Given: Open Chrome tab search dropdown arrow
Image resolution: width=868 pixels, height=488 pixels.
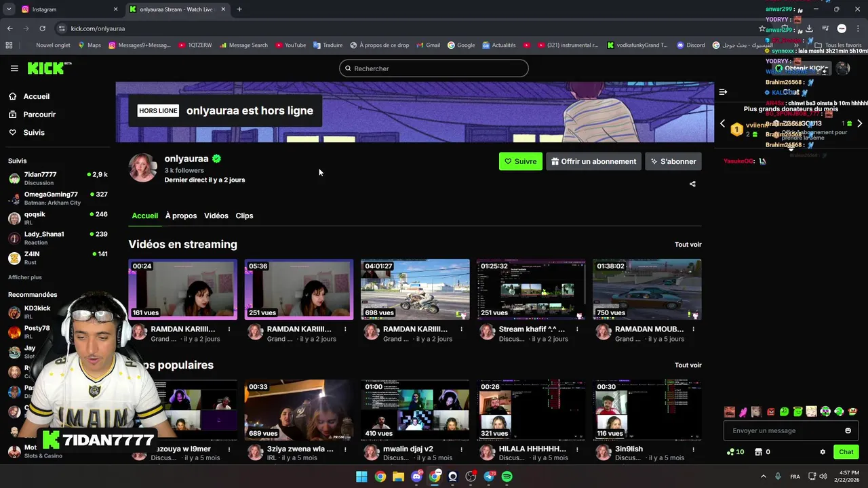Looking at the screenshot, I should click(9, 9).
